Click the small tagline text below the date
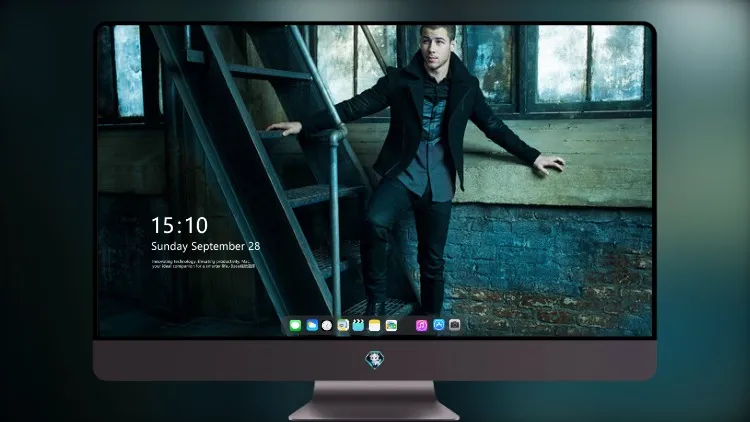 pos(203,264)
